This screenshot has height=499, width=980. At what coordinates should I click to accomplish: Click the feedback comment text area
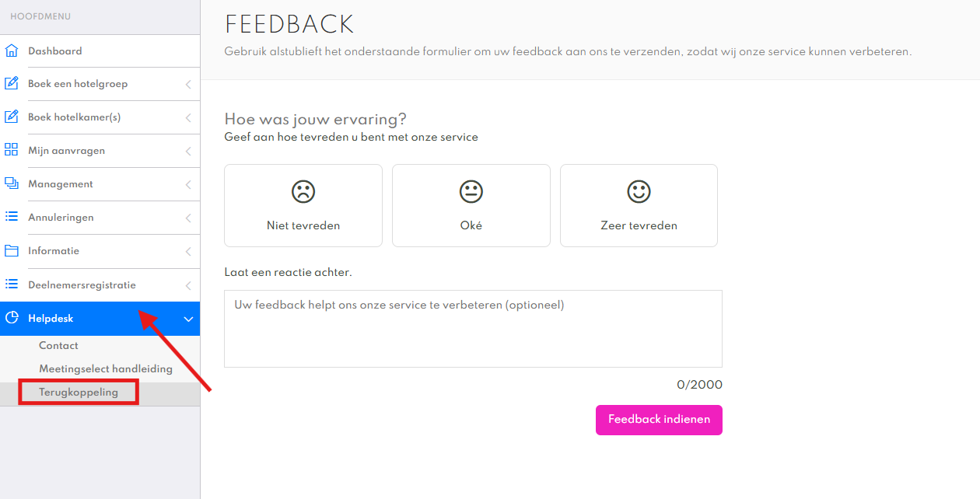click(473, 329)
